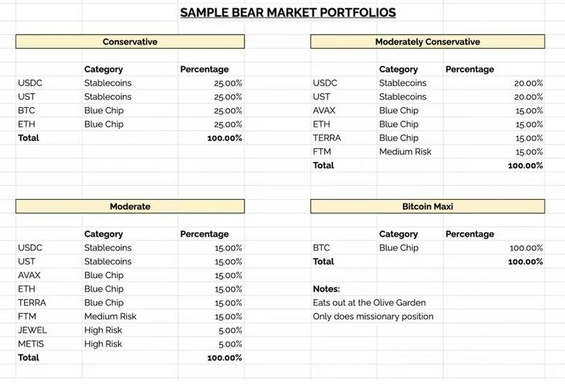Select the Category header in Conservative table
Viewport: 565px width, 392px height.
click(104, 69)
